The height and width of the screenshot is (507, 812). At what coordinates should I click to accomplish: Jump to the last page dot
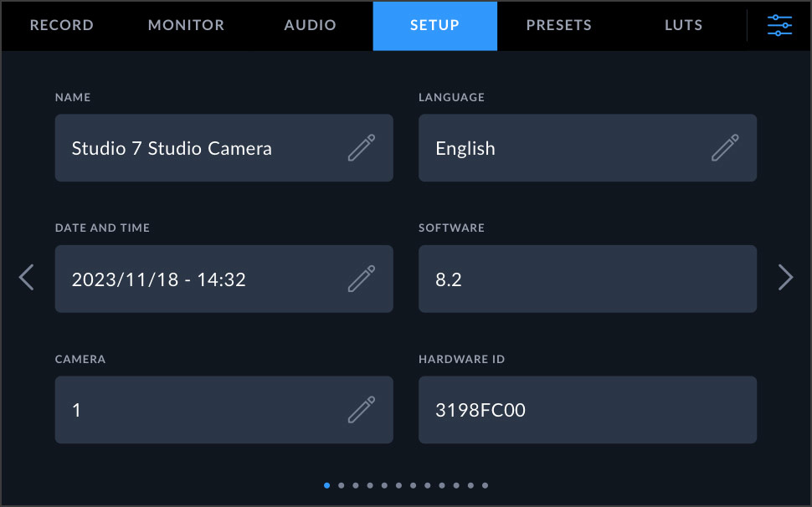485,484
